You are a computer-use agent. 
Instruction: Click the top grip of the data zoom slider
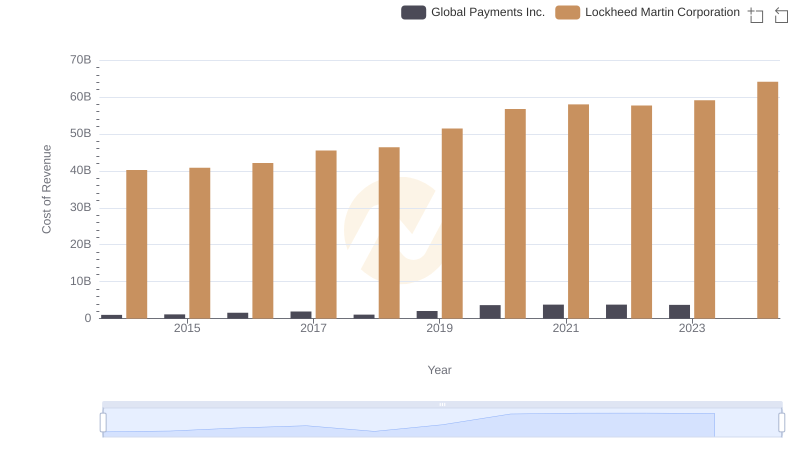point(442,404)
